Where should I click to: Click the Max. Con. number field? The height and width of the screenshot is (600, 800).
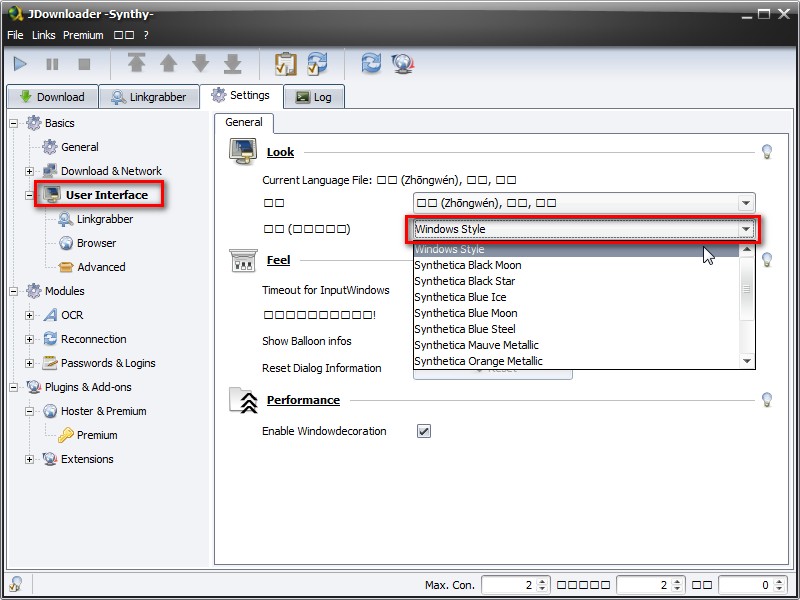click(x=508, y=585)
